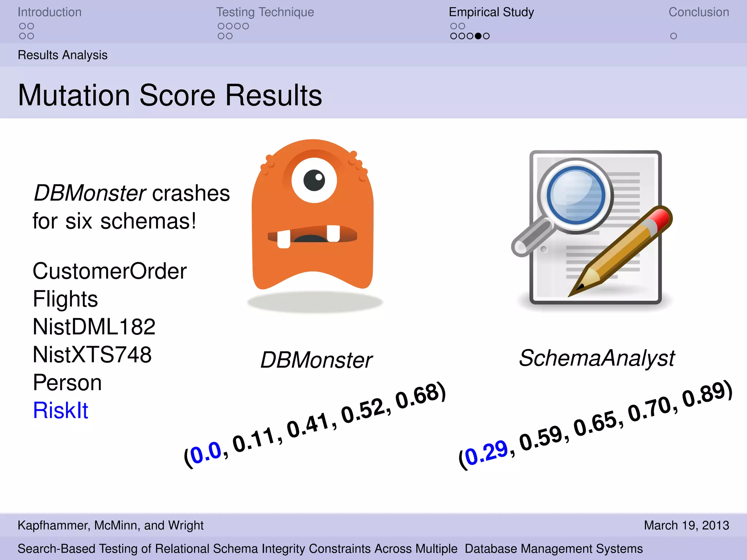Viewport: 747px width, 560px height.
Task: Click the single dot under Conclusion
Action: point(674,36)
